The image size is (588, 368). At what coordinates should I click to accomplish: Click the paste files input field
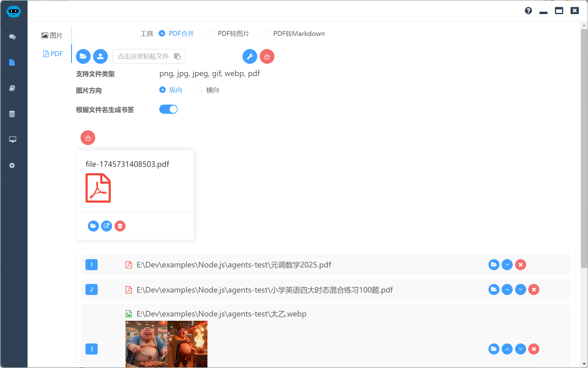pyautogui.click(x=143, y=56)
